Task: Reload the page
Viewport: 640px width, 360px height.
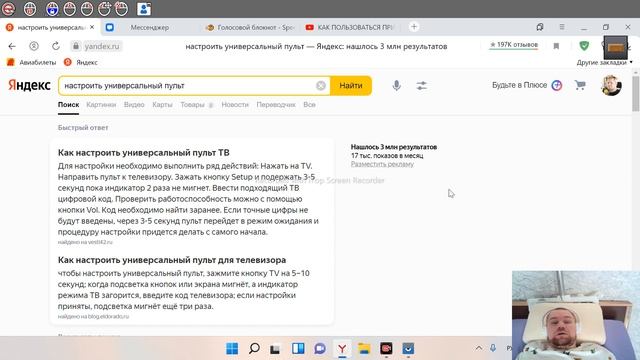Action: coord(56,46)
